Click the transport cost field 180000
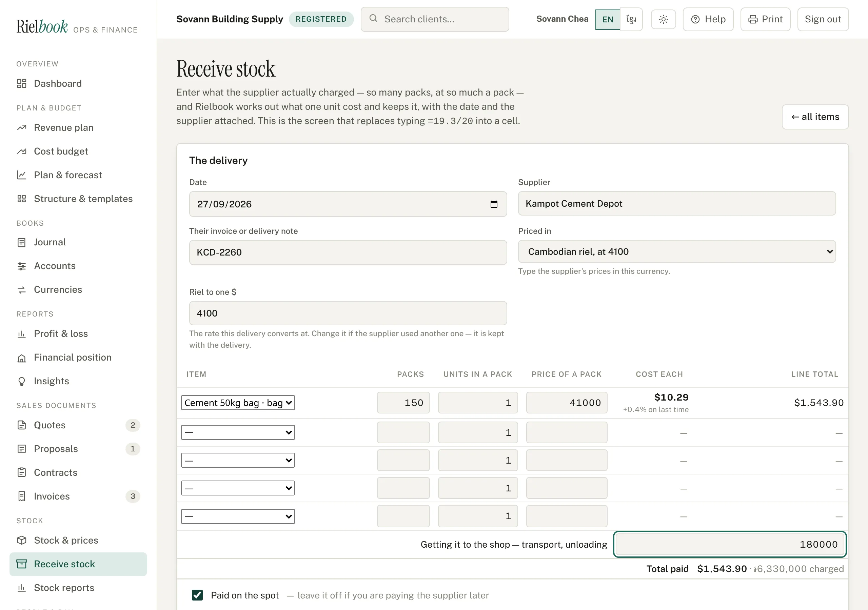The image size is (868, 610). [730, 544]
